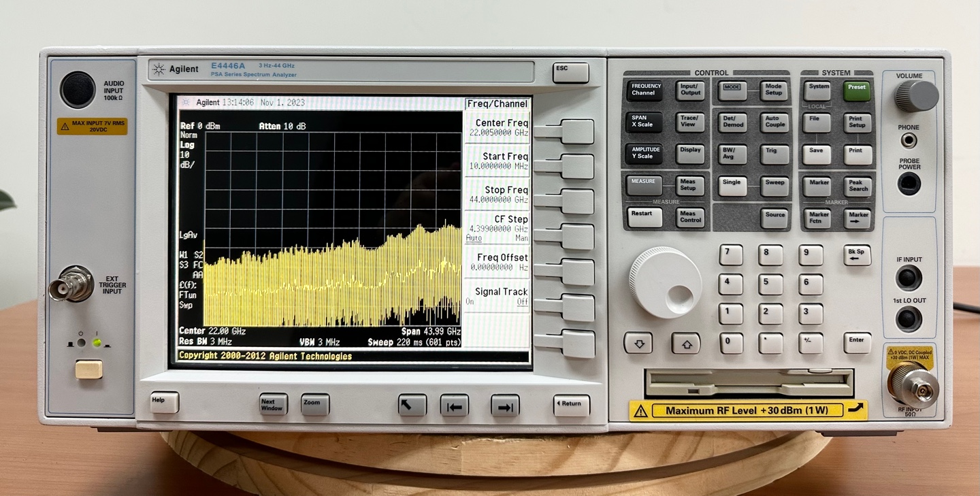Tap the down-arrow step key

(x=638, y=343)
